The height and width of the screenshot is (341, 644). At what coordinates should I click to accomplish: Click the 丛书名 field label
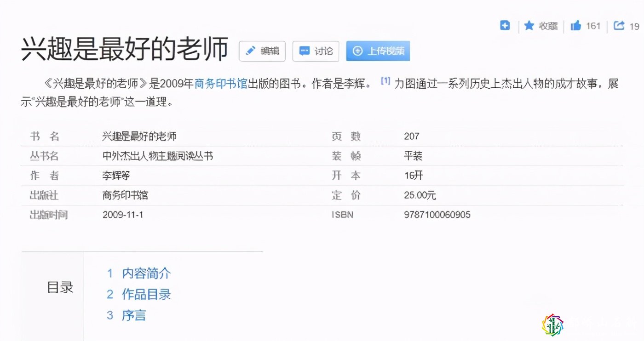click(x=44, y=156)
